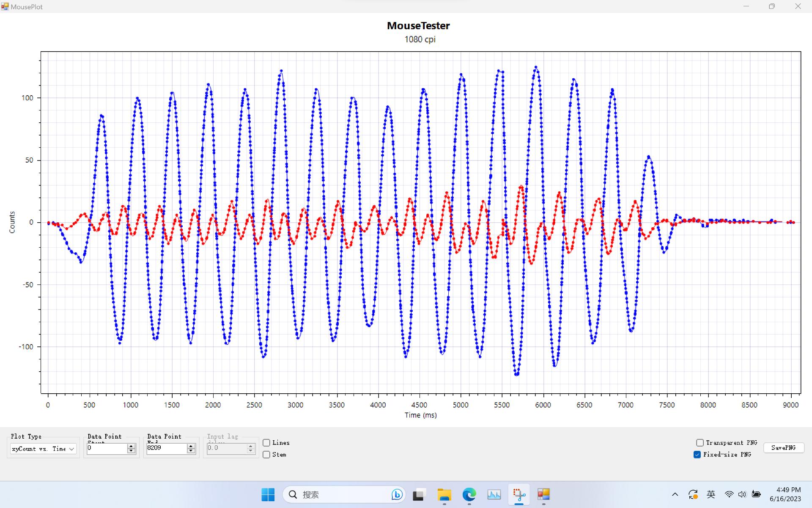Click the Windows Update sync tray icon
812x508 pixels.
[693, 494]
